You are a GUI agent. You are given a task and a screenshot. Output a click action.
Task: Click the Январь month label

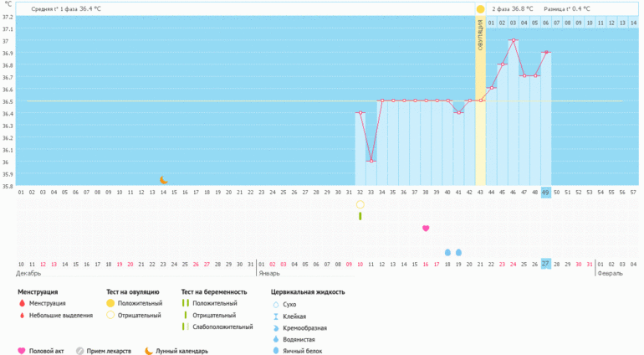click(x=270, y=273)
